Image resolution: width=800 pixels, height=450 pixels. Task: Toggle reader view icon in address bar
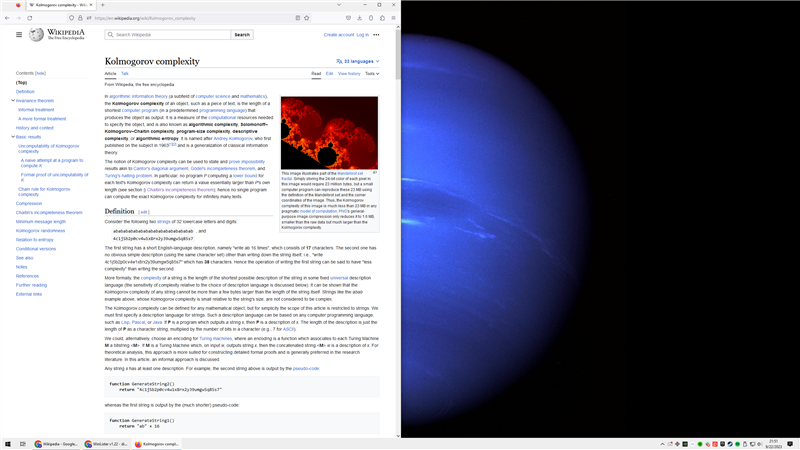298,17
